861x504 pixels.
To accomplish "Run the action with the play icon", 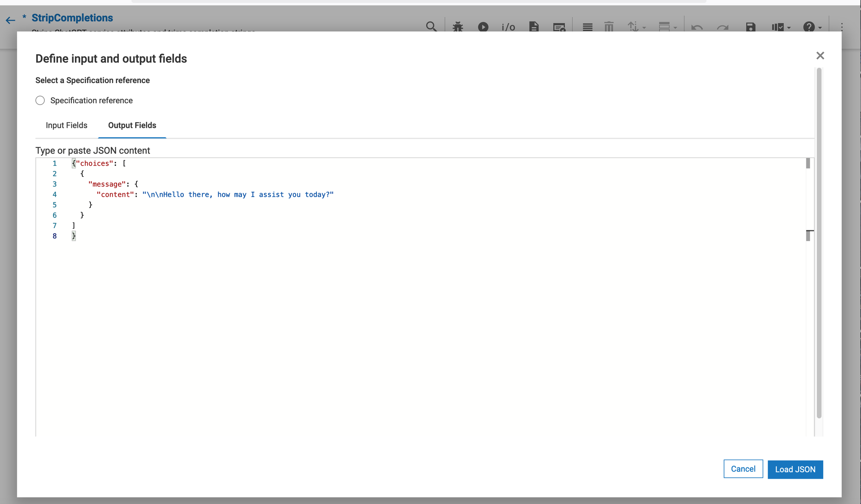I will point(483,27).
